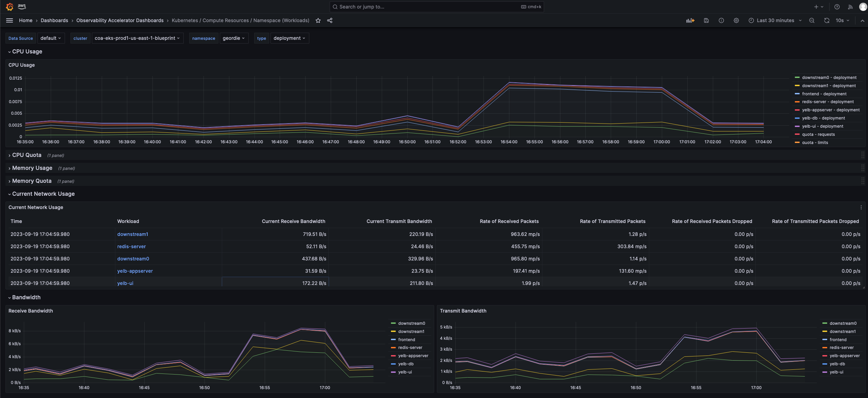Viewport: 868px width, 398px height.
Task: Toggle frontend series in Receive Bandwidth legend
Action: click(x=406, y=340)
